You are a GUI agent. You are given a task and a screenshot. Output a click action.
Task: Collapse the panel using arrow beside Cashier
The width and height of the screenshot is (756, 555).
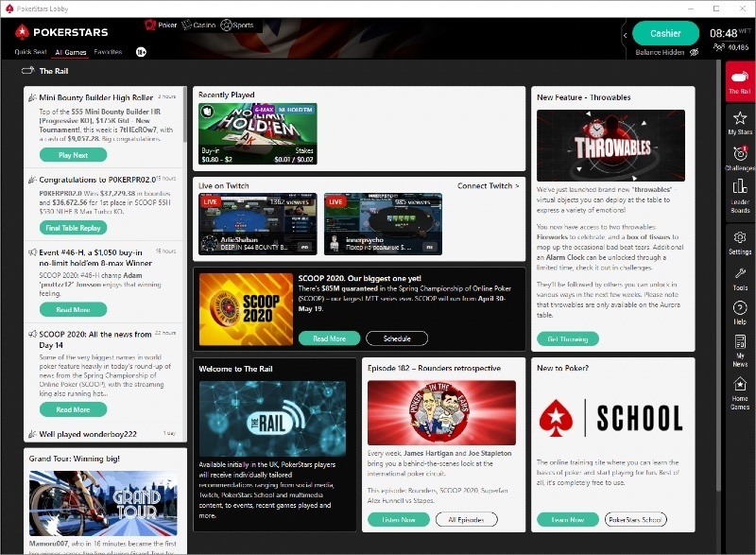click(x=624, y=35)
